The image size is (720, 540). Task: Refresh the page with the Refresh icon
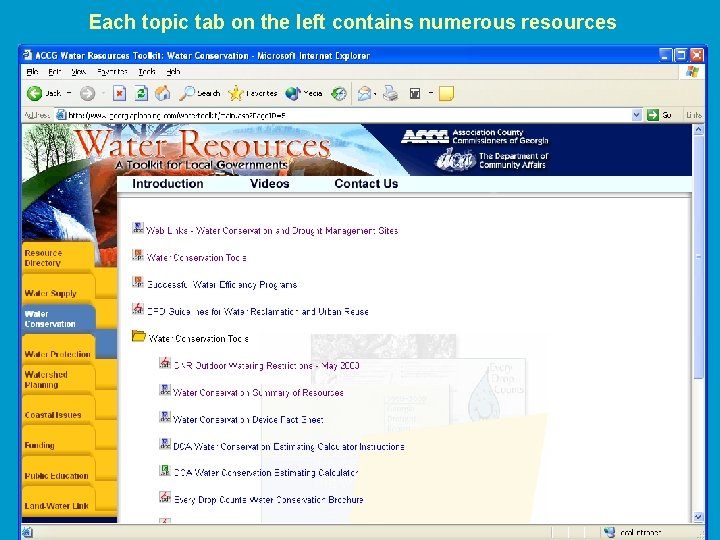click(x=141, y=94)
